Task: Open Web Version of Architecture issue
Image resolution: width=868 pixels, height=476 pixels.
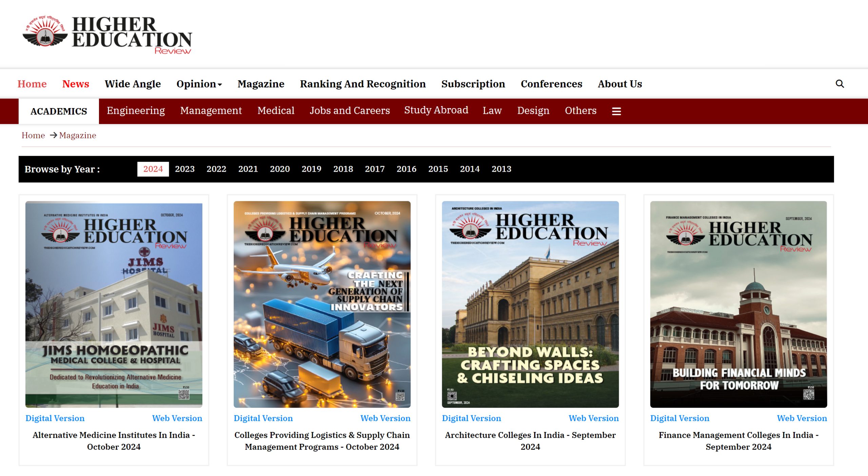Action: pos(594,418)
